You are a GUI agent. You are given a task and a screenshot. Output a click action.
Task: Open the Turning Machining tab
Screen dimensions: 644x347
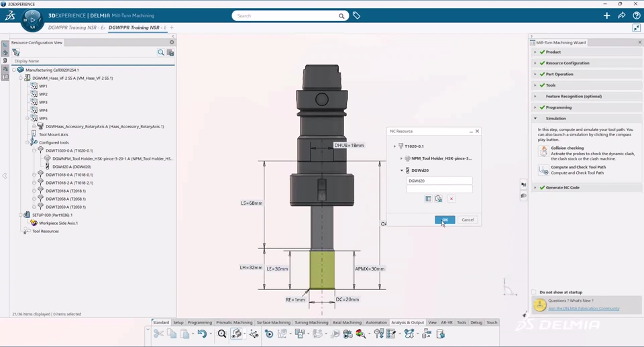coord(311,322)
